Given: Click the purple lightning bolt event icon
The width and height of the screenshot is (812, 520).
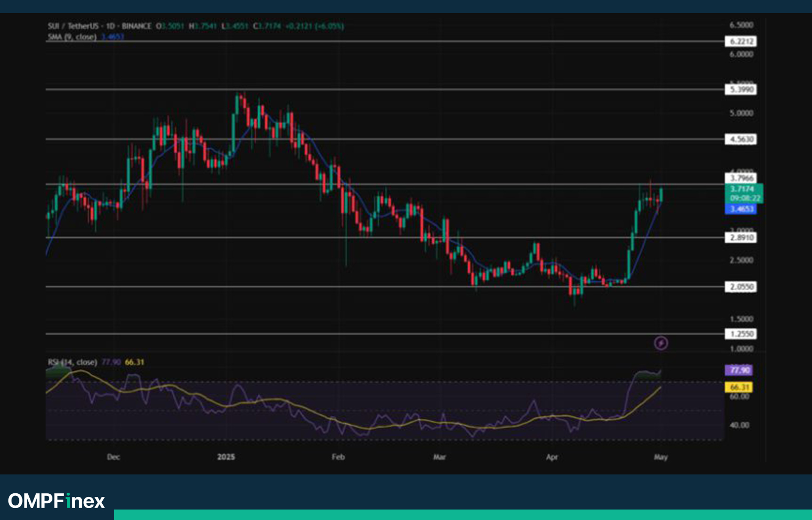Looking at the screenshot, I should 661,343.
